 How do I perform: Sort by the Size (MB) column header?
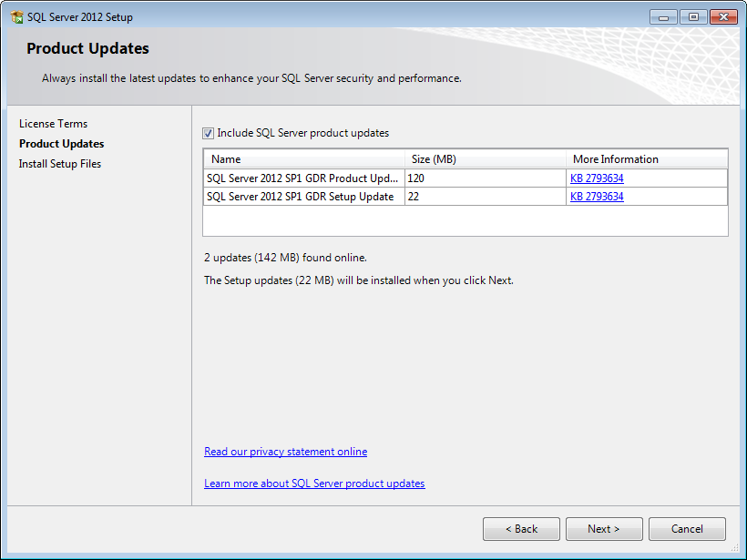click(486, 159)
